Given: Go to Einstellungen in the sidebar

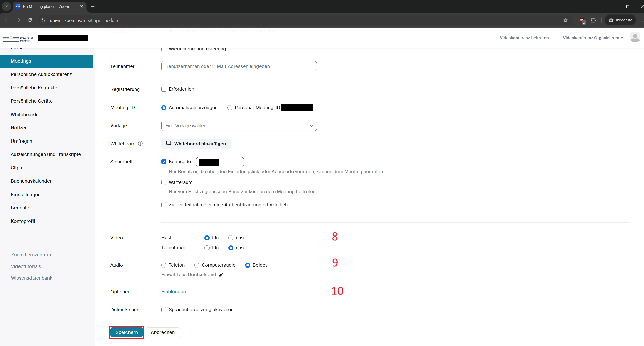Looking at the screenshot, I should (26, 195).
